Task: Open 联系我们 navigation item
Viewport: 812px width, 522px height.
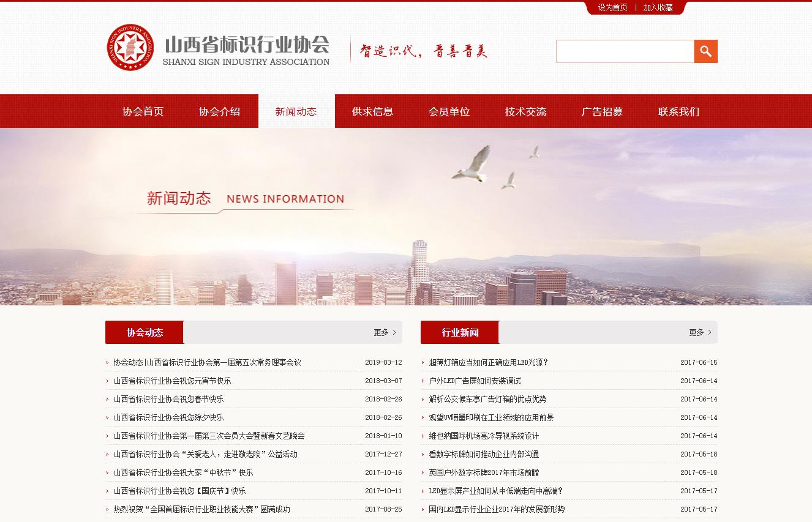Action: point(679,111)
